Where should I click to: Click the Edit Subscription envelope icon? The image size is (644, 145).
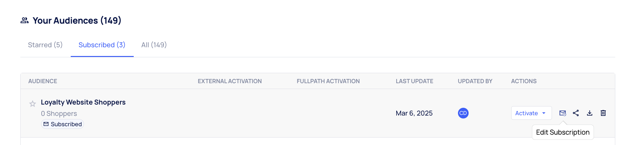point(562,113)
